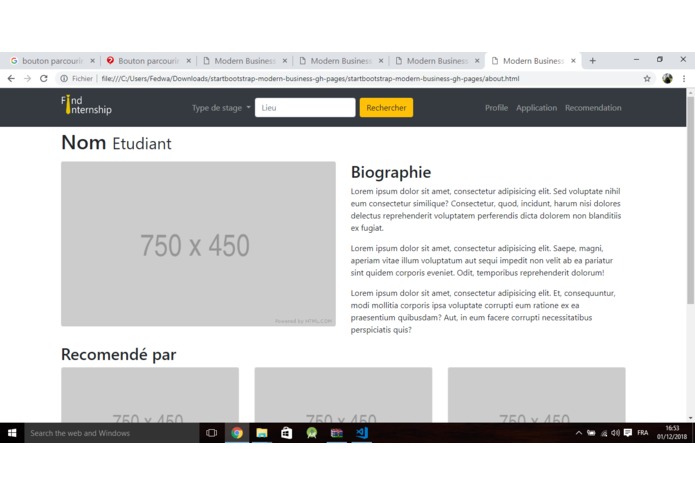Open File Explorer from the taskbar

tap(262, 433)
